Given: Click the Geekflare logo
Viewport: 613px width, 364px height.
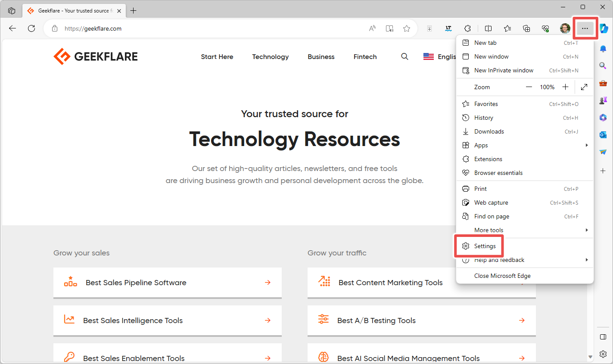Looking at the screenshot, I should [x=96, y=56].
